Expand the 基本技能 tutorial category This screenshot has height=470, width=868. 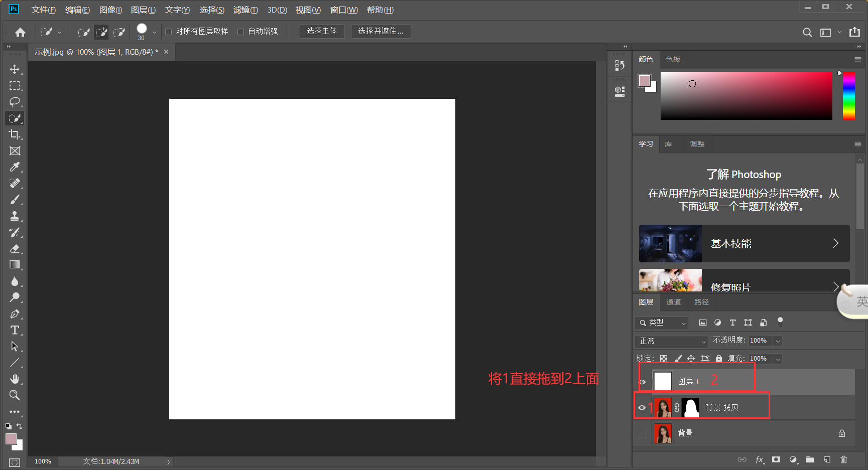744,244
